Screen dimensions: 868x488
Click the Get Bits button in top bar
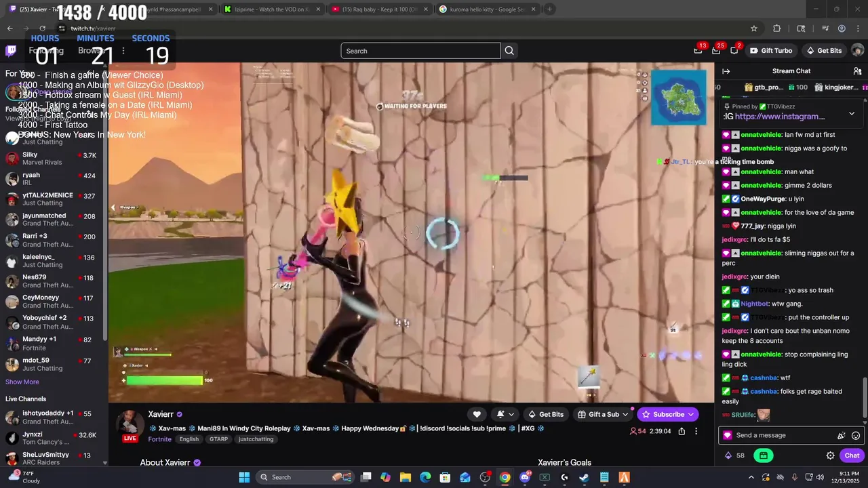click(x=824, y=51)
